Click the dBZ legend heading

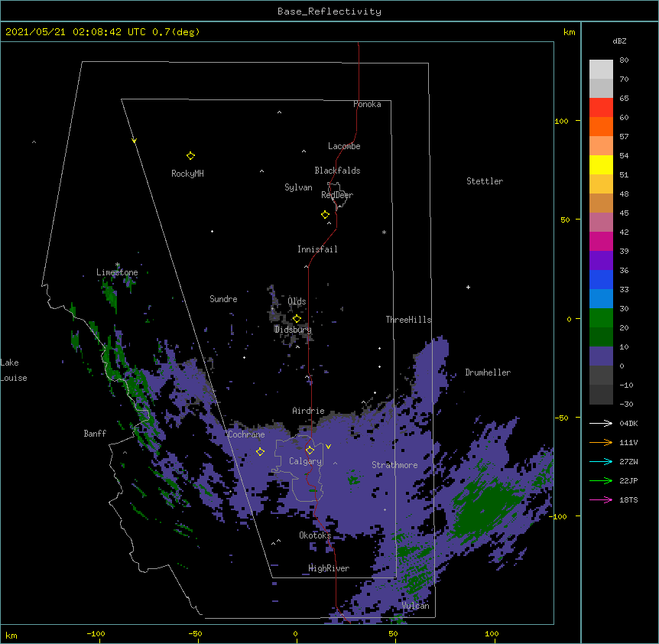[619, 41]
